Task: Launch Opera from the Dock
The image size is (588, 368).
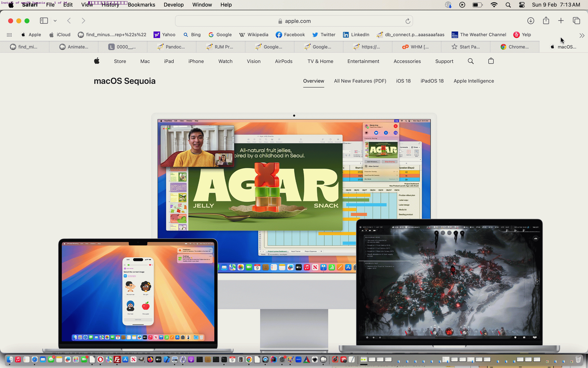Action: (100, 359)
